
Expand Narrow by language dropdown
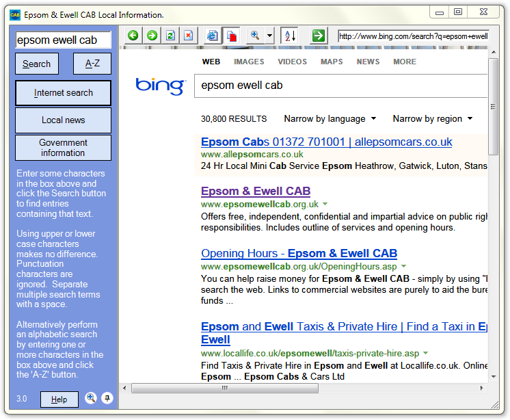330,119
